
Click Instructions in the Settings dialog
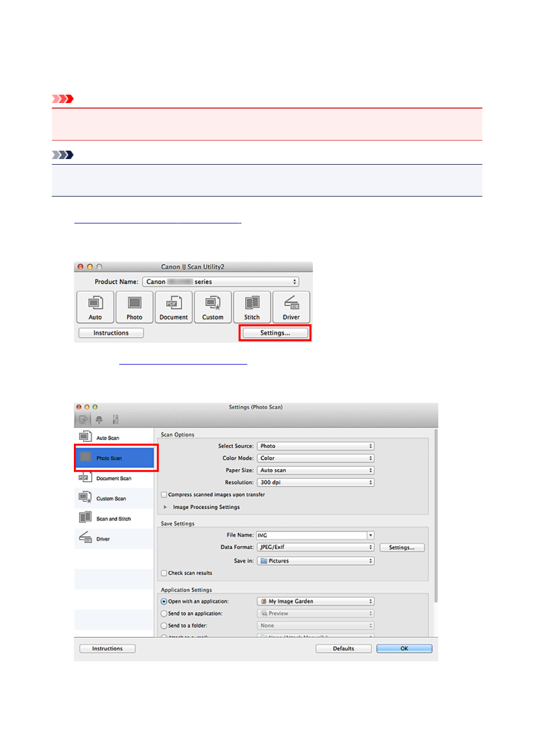107,648
